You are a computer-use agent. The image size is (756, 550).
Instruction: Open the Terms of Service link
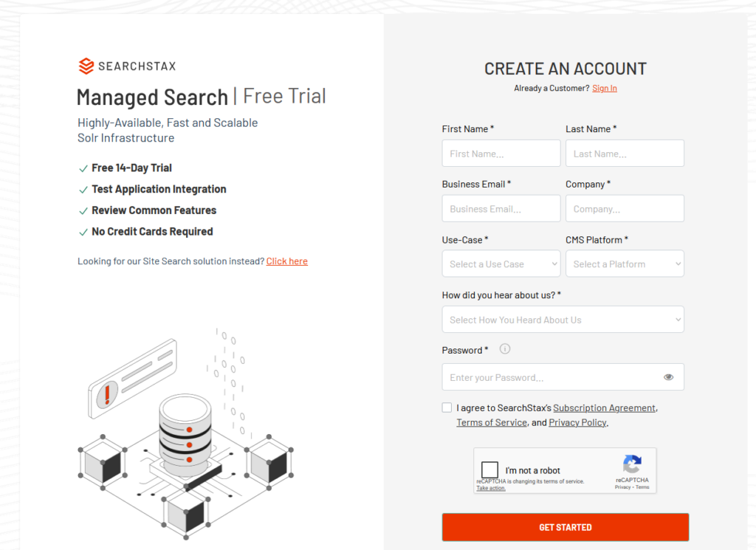pos(492,423)
